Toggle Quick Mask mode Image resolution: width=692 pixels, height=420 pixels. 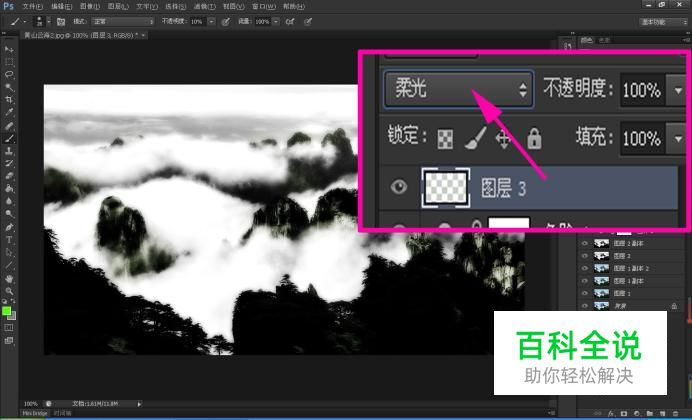pos(9,328)
